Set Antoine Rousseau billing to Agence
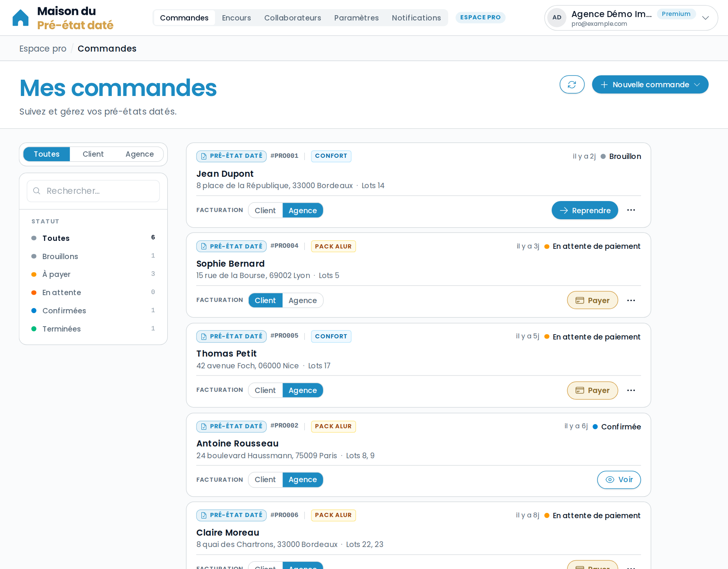Screen dimensions: 728x569 (x=303, y=479)
